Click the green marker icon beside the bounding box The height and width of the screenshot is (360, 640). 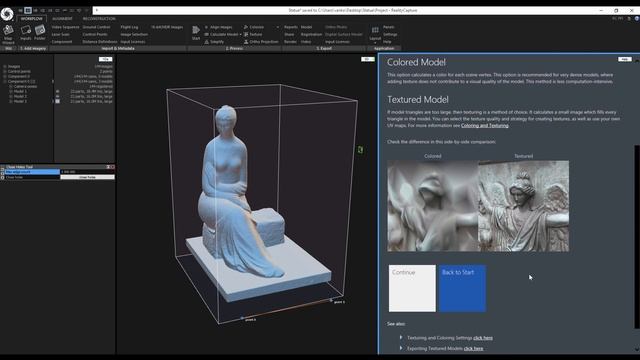[x=360, y=150]
